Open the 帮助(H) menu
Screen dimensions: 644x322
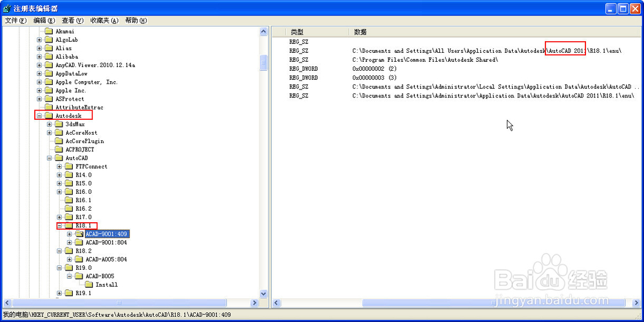tap(136, 20)
